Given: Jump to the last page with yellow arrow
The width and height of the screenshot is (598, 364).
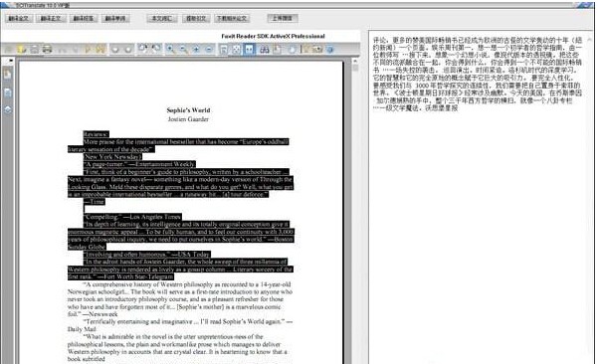Looking at the screenshot, I should [x=100, y=49].
